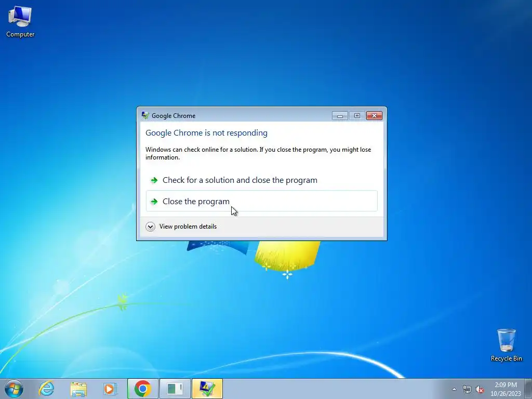Click the Windows Start orb
532x399 pixels.
coord(14,389)
